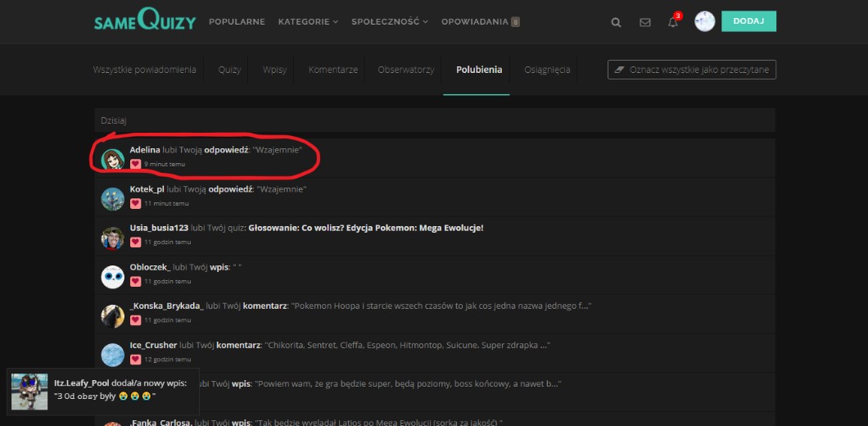Open the search magnifier icon

pos(616,22)
